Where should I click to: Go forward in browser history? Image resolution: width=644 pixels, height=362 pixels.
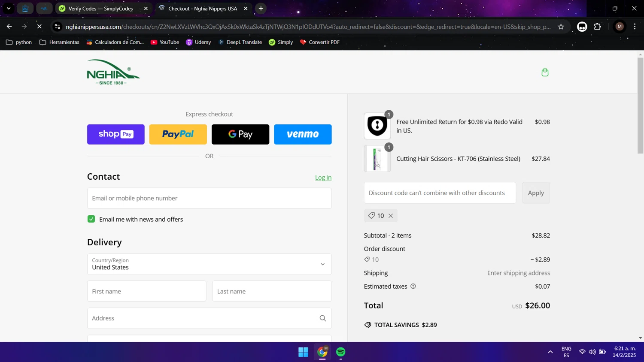coord(24,27)
